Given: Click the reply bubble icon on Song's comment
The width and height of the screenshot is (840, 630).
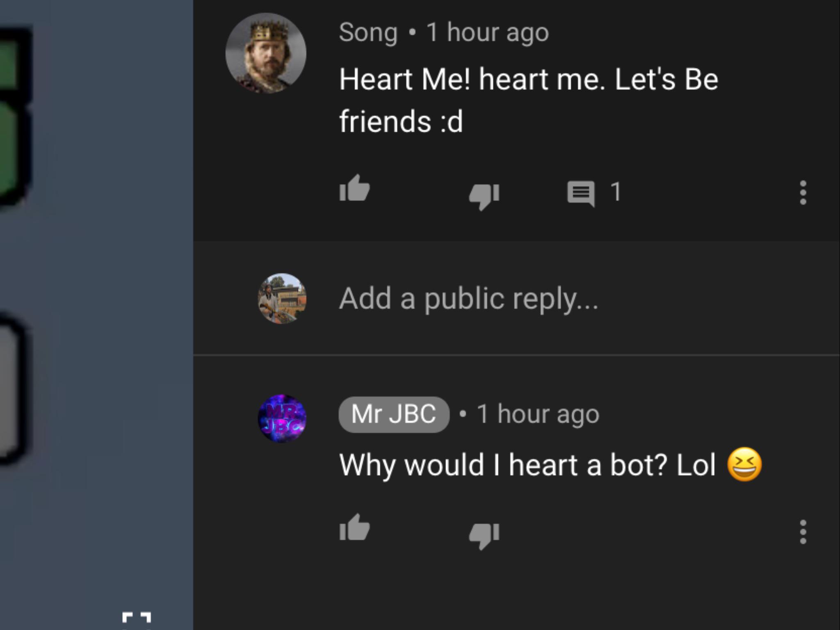Looking at the screenshot, I should tap(581, 193).
